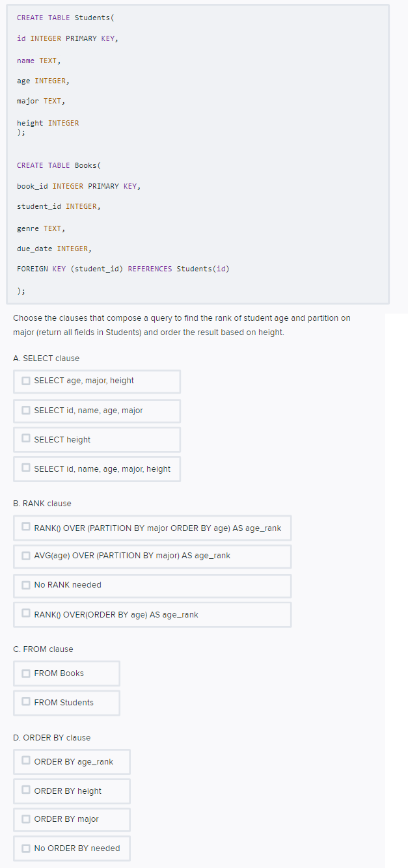Select RANK() OVER(ORDER BY age) AS age_rank checkbox
408x868 pixels.
pyautogui.click(x=26, y=614)
